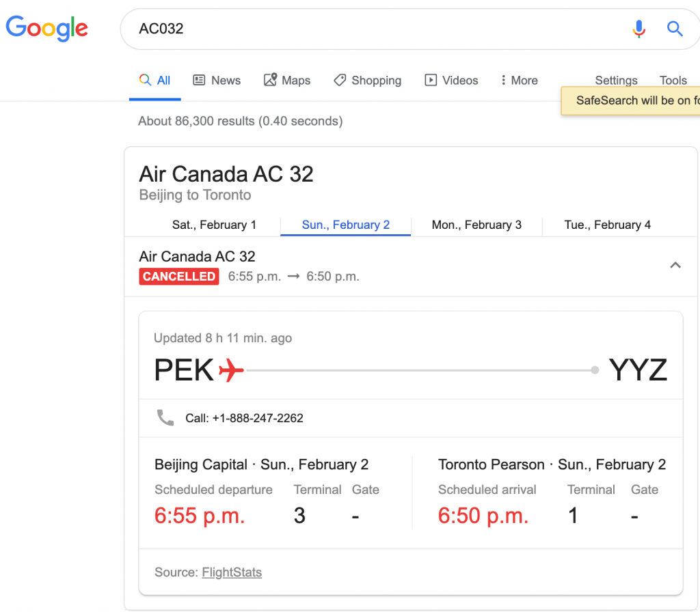This screenshot has height=612, width=700.
Task: Click the blue search magnifier icon
Action: (x=675, y=29)
